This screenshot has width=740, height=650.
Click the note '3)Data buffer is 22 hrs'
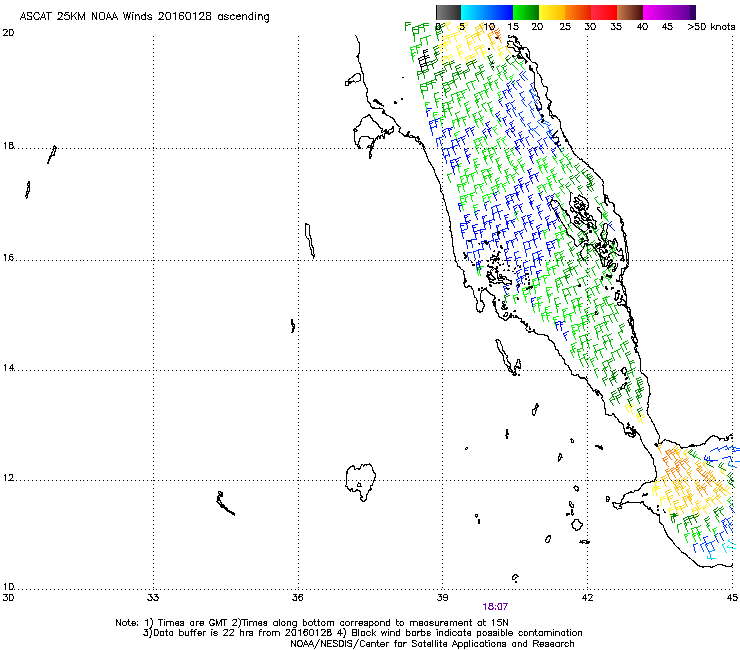[362, 633]
